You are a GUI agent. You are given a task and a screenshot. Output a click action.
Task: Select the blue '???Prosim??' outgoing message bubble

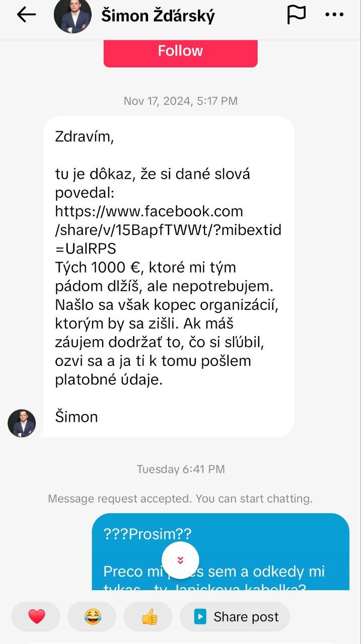221,552
